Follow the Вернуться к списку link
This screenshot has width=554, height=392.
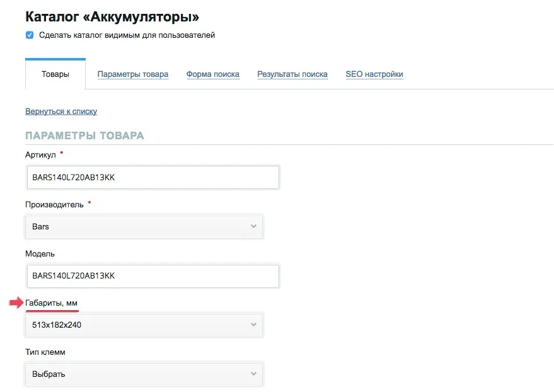61,111
